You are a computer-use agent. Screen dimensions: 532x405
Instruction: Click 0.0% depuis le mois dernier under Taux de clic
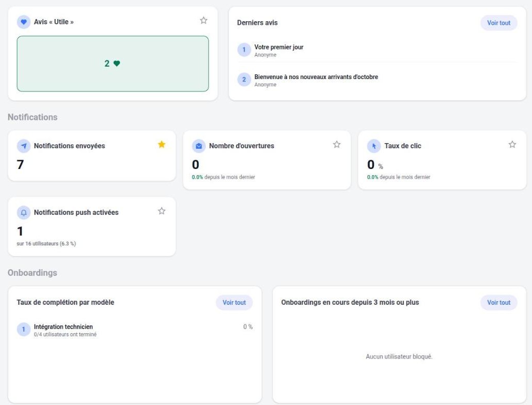[x=398, y=177]
